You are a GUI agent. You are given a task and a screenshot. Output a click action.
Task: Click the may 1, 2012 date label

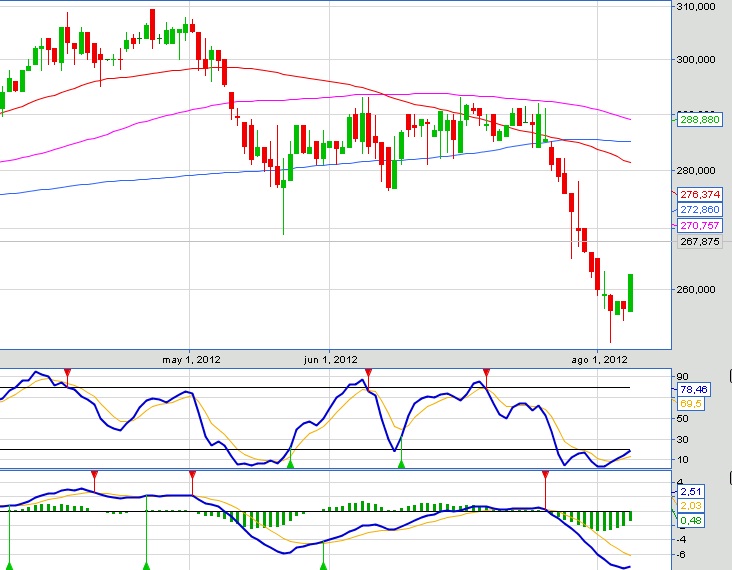pos(191,359)
